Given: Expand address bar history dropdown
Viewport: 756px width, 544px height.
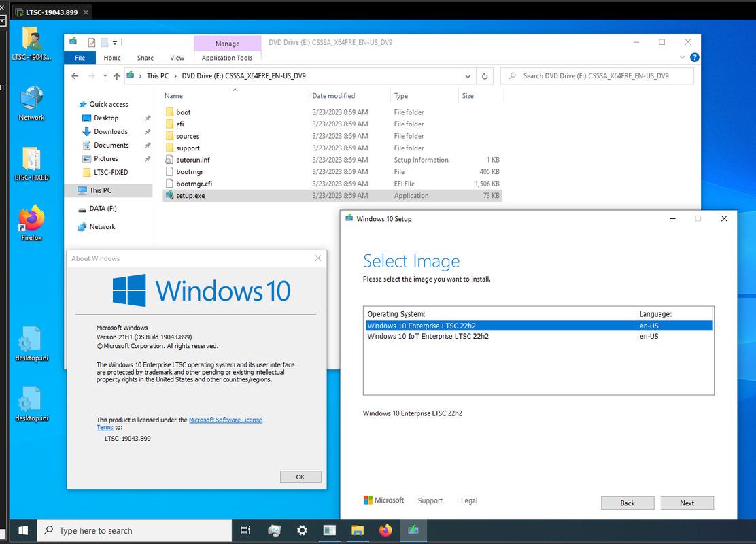Looking at the screenshot, I should [468, 76].
